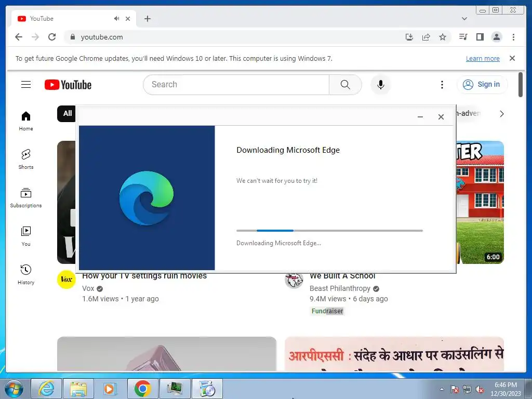
Task: Open the Vox channel name link
Action: 88,288
